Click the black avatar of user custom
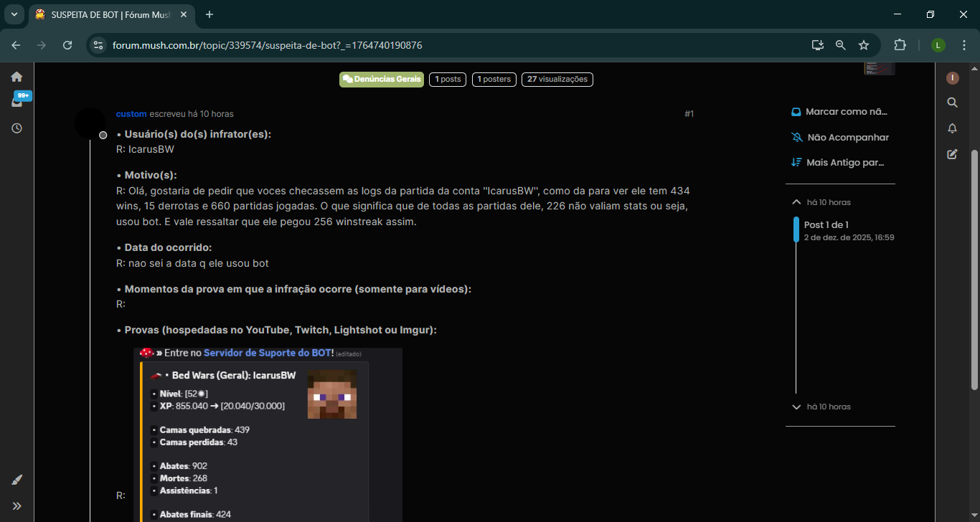The width and height of the screenshot is (980, 522). 90,123
